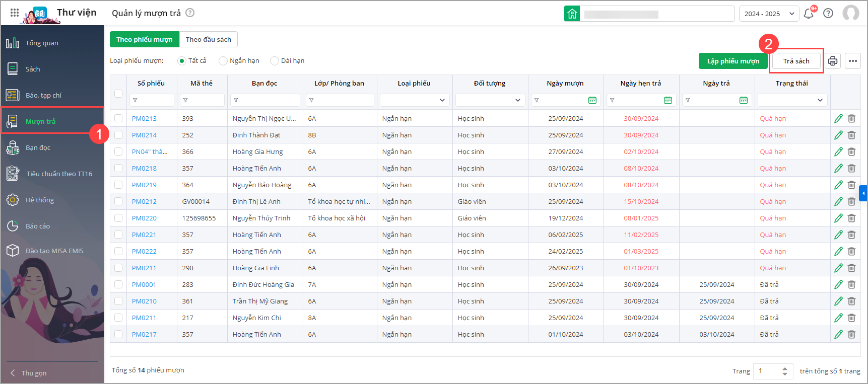Click the help question mark icon beside user avatar

[x=828, y=14]
